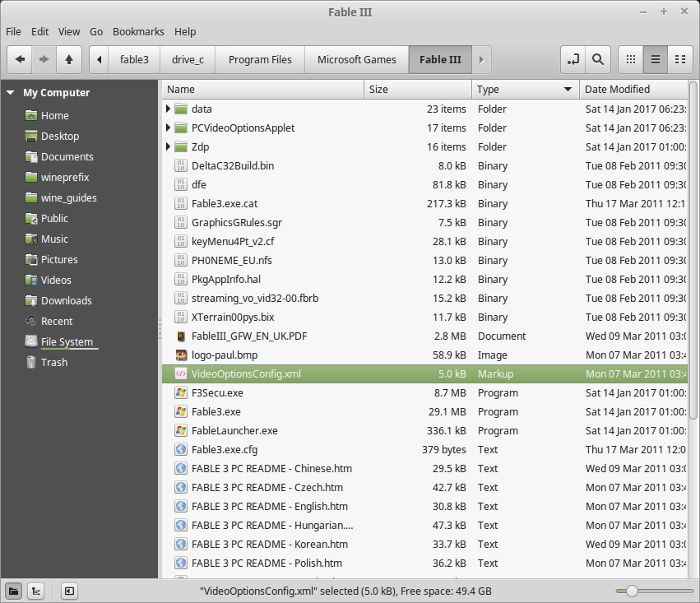This screenshot has width=700, height=603.
Task: Select the F3Secu.exe program icon
Action: (x=180, y=393)
